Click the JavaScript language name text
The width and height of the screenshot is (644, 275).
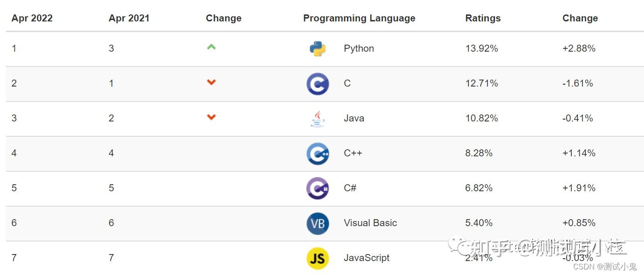(366, 258)
